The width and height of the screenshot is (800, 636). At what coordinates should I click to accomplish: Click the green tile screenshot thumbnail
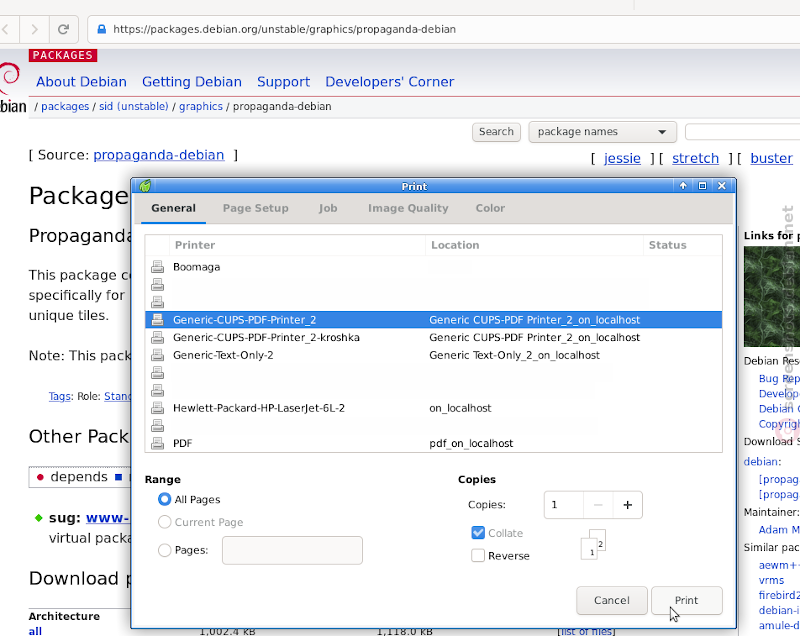(x=771, y=297)
